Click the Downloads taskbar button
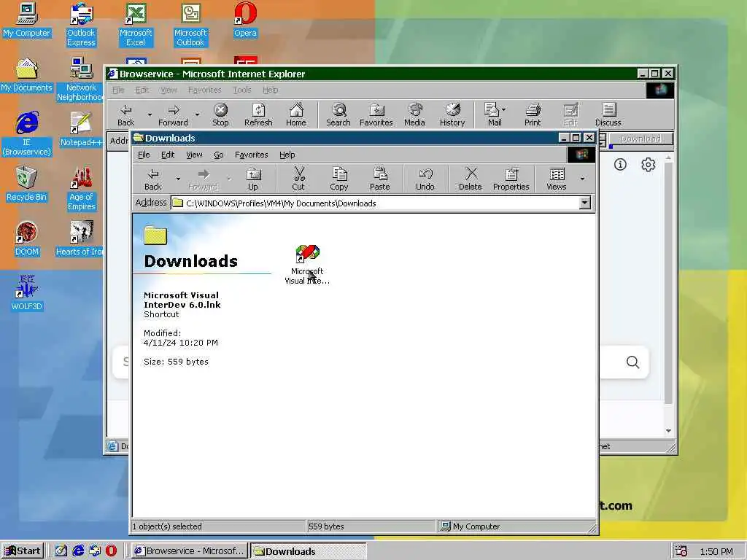The height and width of the screenshot is (560, 747). (309, 551)
